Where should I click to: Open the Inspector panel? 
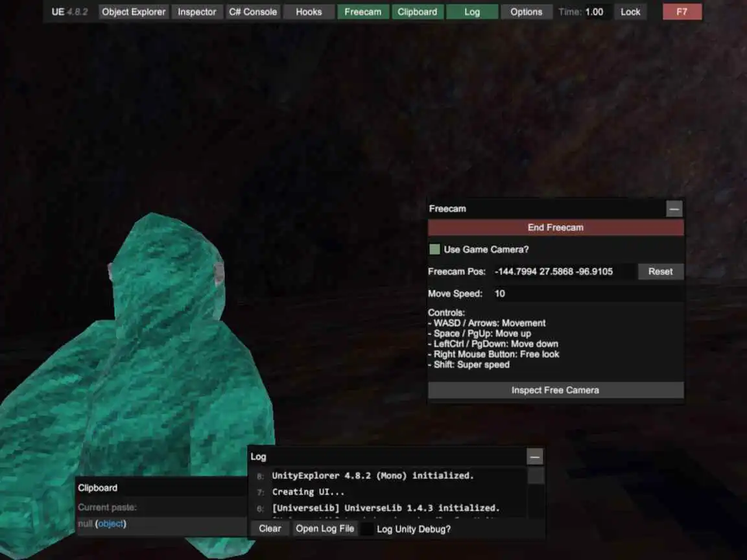tap(196, 12)
